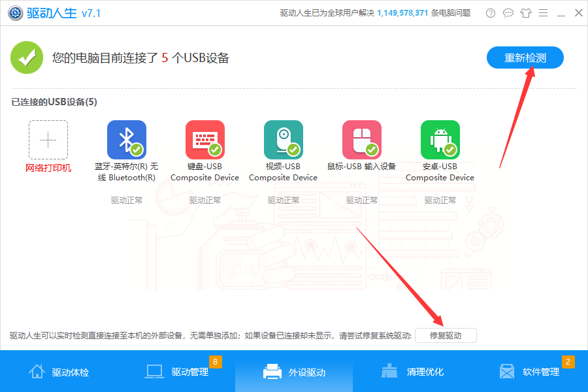The width and height of the screenshot is (588, 392).
Task: Click the 已连接的USB设备(5) heading
Action: click(54, 102)
